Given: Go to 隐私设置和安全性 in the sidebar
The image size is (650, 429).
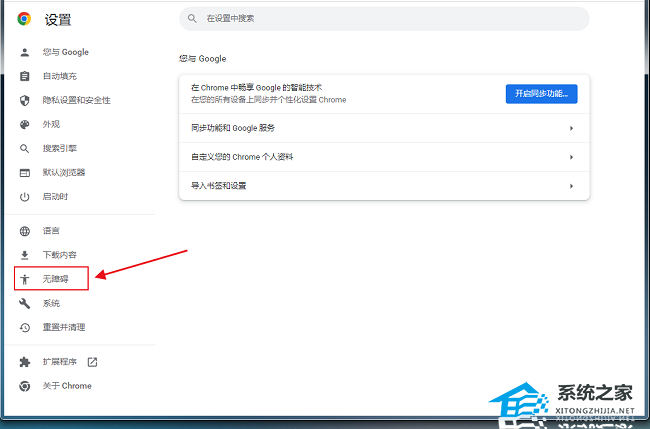Looking at the screenshot, I should tap(76, 100).
